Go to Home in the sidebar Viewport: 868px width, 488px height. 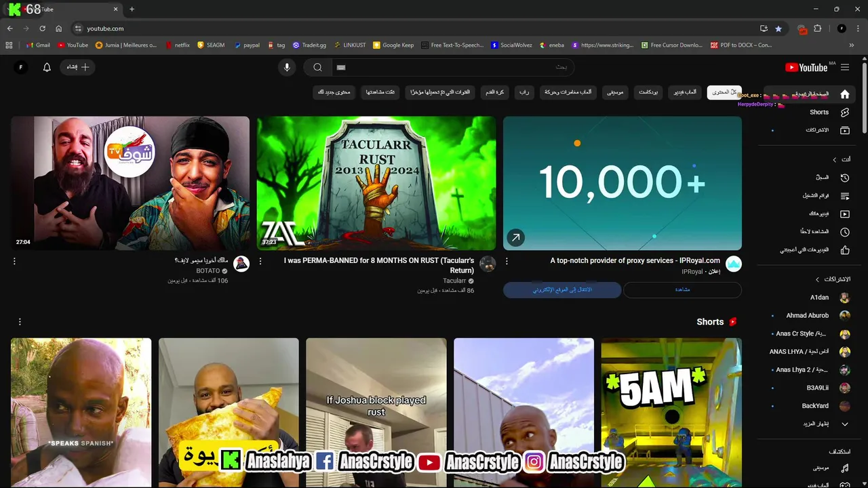[809, 94]
